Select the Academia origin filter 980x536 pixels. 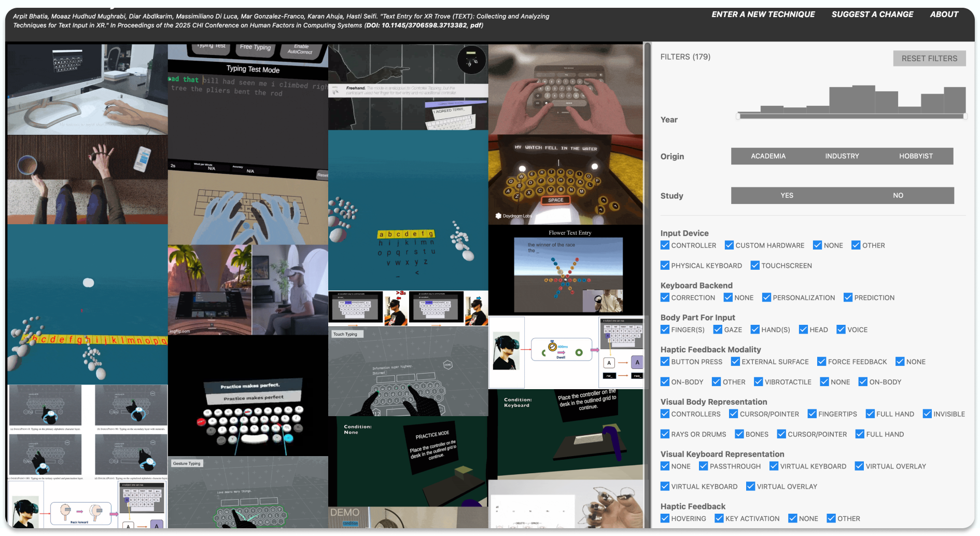768,156
